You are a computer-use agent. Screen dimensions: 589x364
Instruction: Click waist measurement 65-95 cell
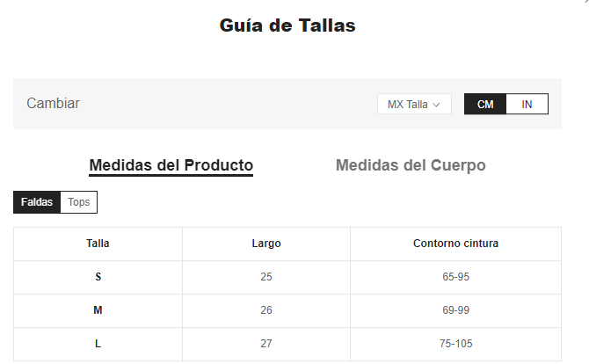[455, 277]
